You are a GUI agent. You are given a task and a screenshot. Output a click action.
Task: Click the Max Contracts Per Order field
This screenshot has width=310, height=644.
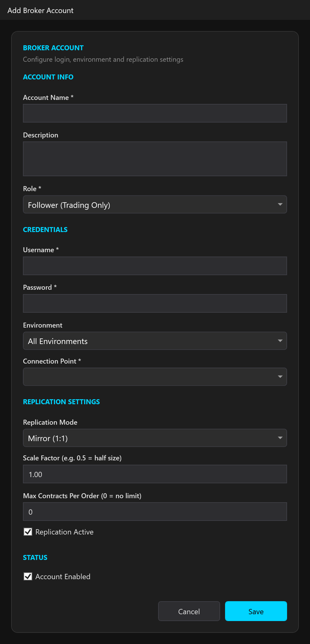(155, 512)
